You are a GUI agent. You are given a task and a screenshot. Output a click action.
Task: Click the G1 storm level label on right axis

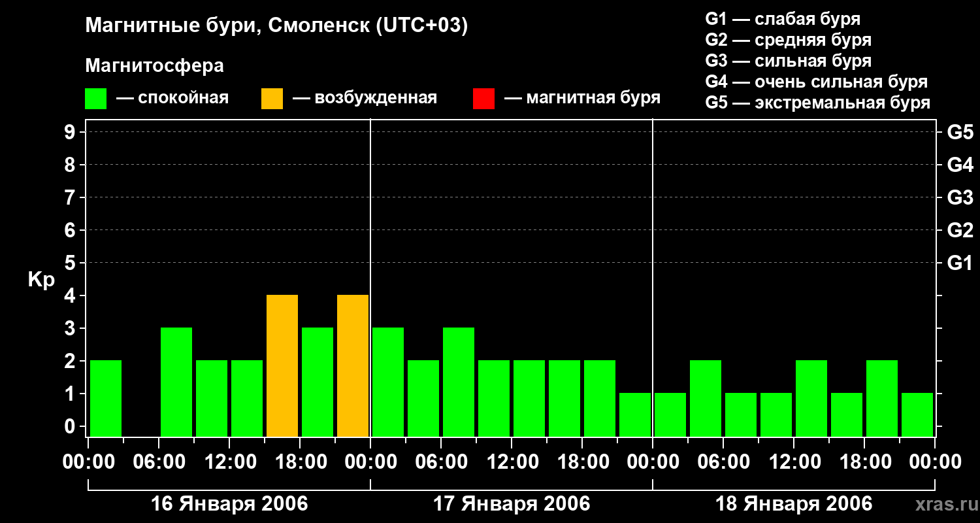pos(960,263)
